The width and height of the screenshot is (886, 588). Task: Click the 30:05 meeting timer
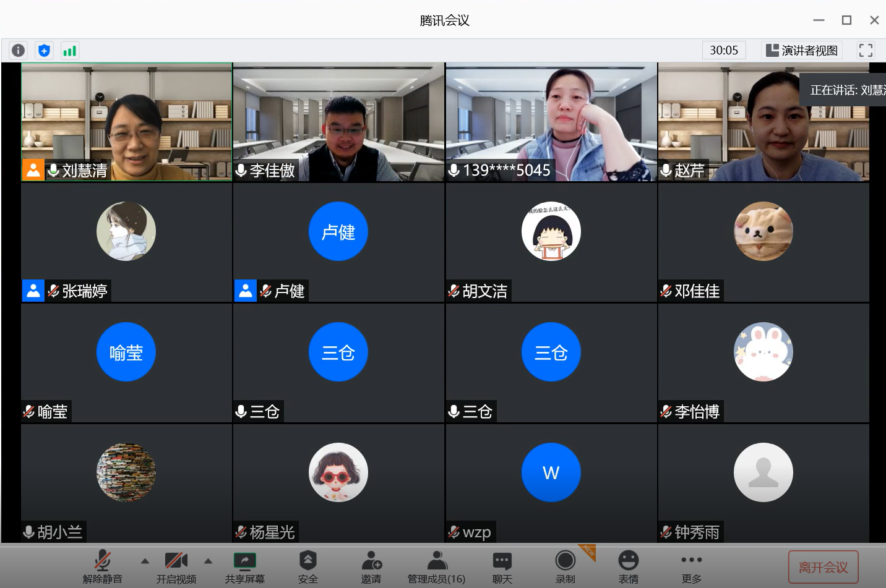point(724,51)
